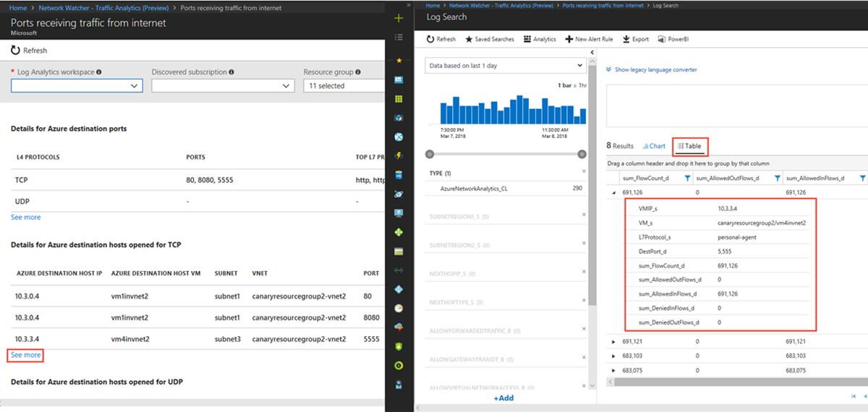Open the 'Data based on last 1 day' dropdown
The image size is (868, 412).
pos(506,66)
